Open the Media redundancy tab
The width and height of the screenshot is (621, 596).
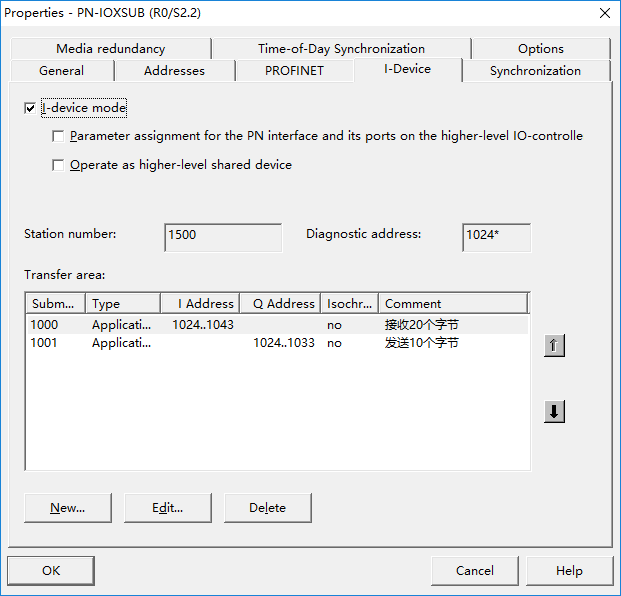tap(111, 49)
